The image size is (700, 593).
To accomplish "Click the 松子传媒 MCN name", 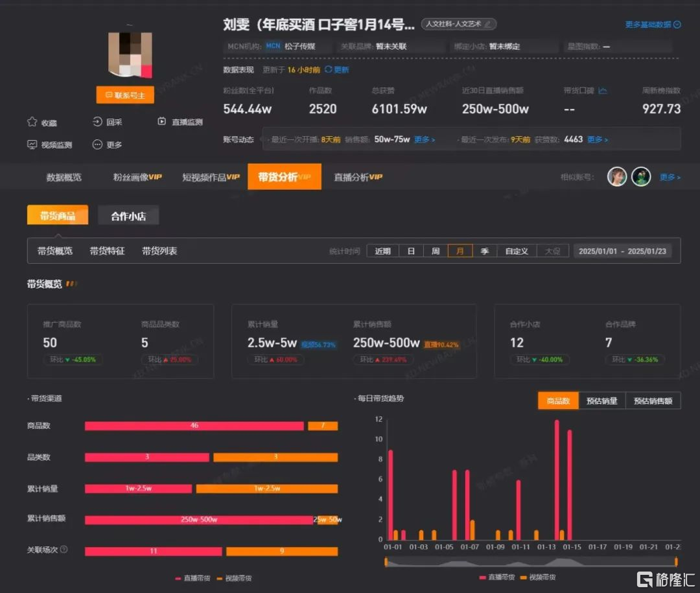I will [x=300, y=47].
